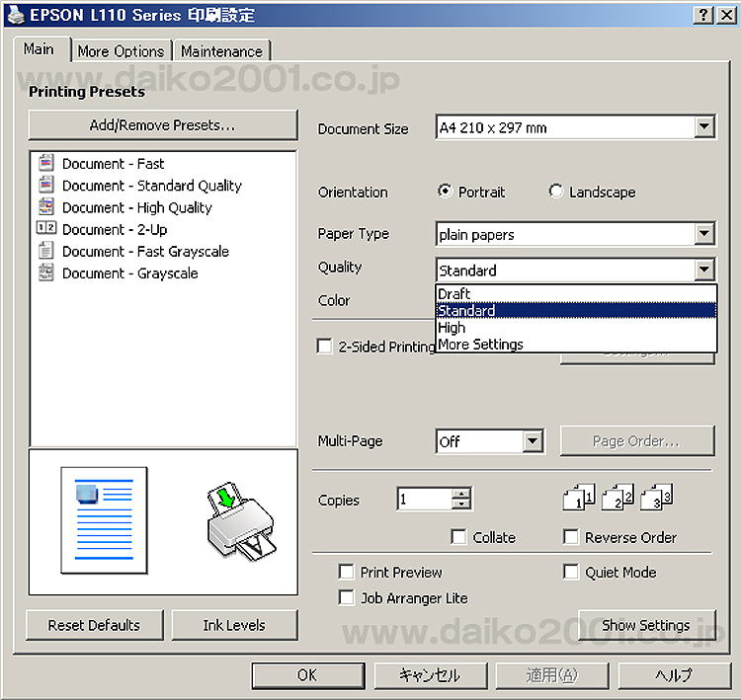Turn on Print Preview checkbox
Viewport: 741px width, 700px height.
pos(346,572)
